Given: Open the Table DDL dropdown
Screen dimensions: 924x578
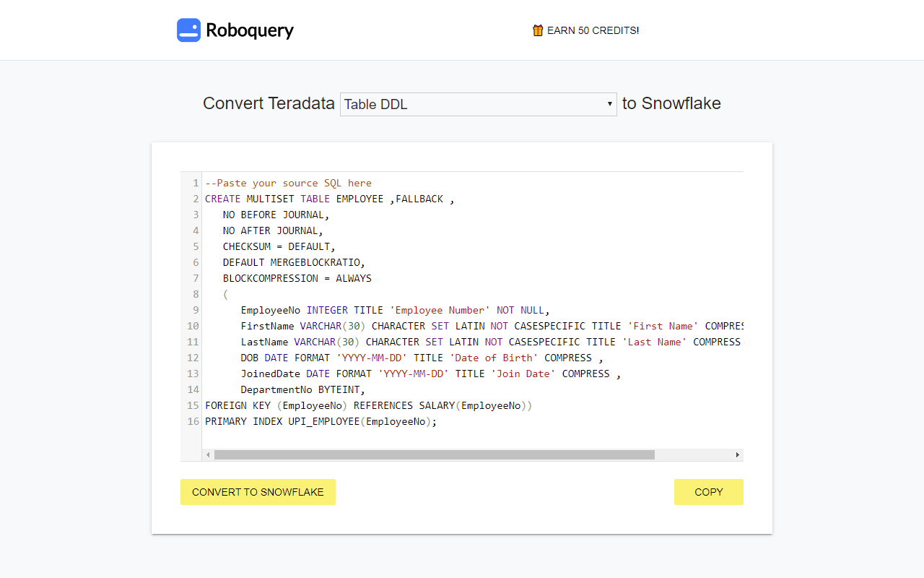Looking at the screenshot, I should coord(478,104).
